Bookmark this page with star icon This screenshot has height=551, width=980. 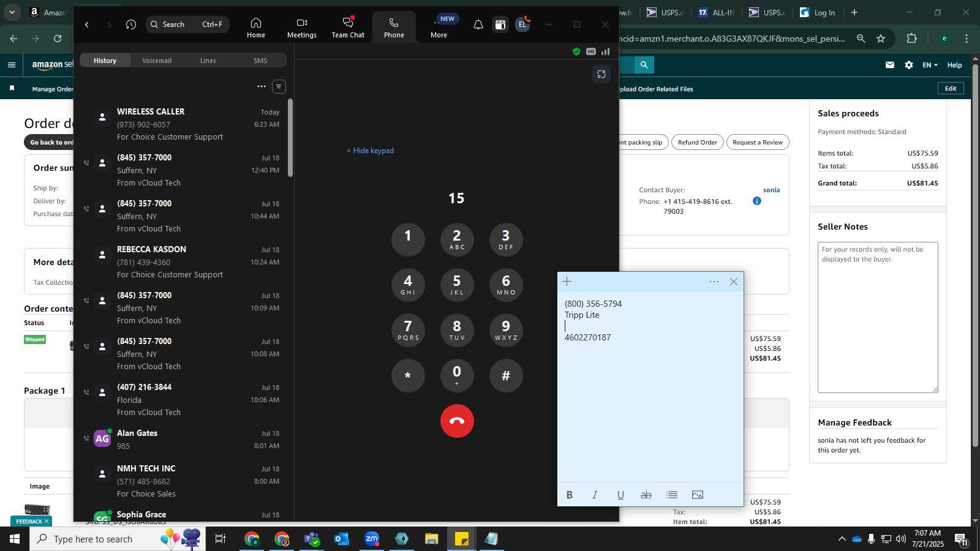point(881,39)
